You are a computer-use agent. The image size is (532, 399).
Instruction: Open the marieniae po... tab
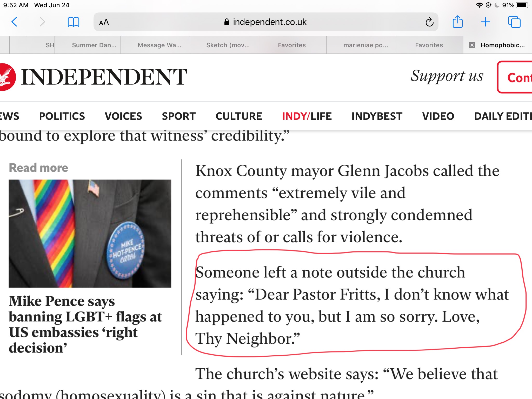tap(365, 45)
